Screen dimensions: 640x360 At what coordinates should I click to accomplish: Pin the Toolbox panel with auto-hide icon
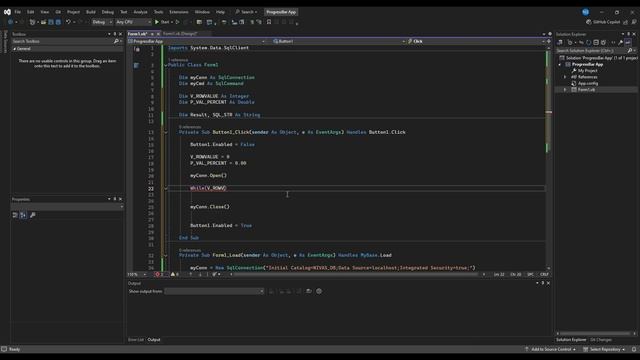pos(115,34)
